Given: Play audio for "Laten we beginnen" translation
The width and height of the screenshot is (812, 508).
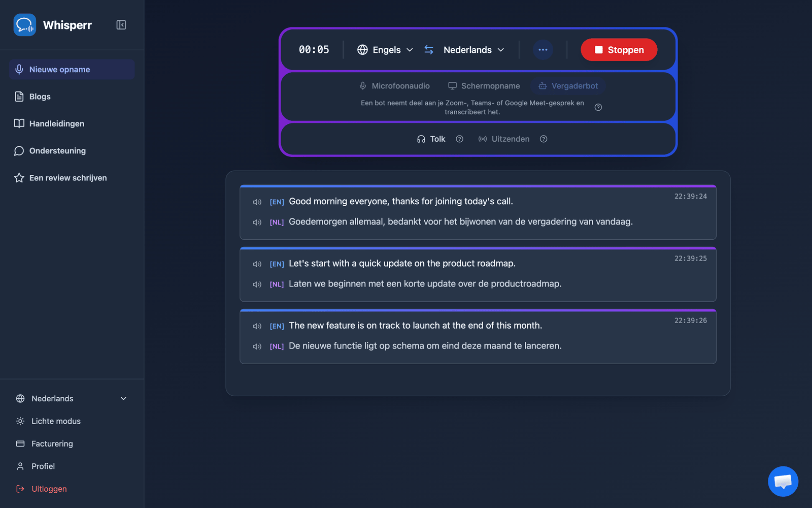Looking at the screenshot, I should click(257, 284).
